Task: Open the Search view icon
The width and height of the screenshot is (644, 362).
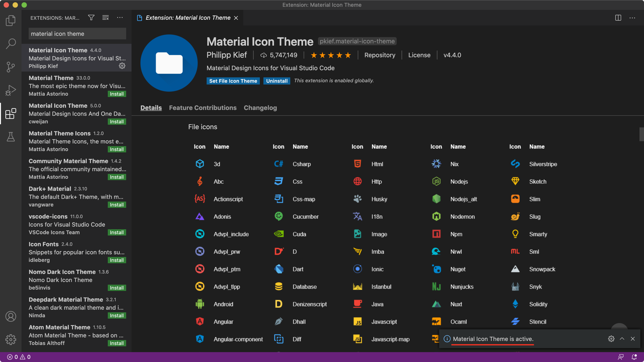Action: click(11, 44)
